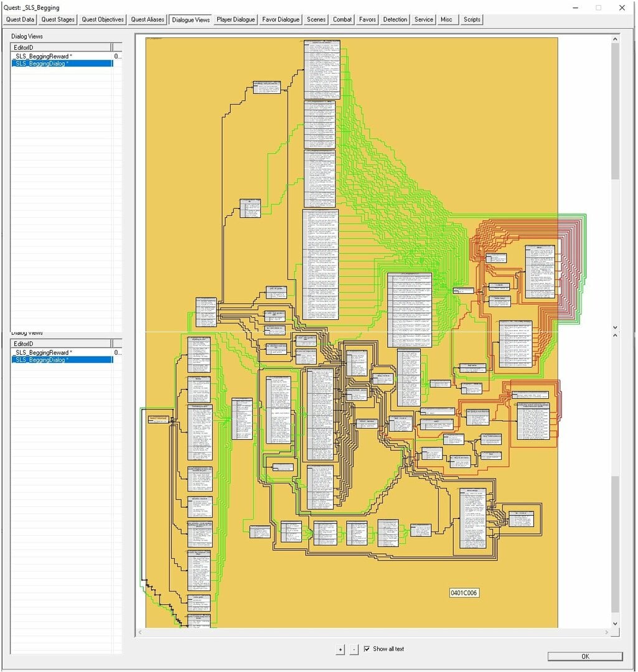
Task: Open the Scenes tab
Action: pyautogui.click(x=316, y=20)
